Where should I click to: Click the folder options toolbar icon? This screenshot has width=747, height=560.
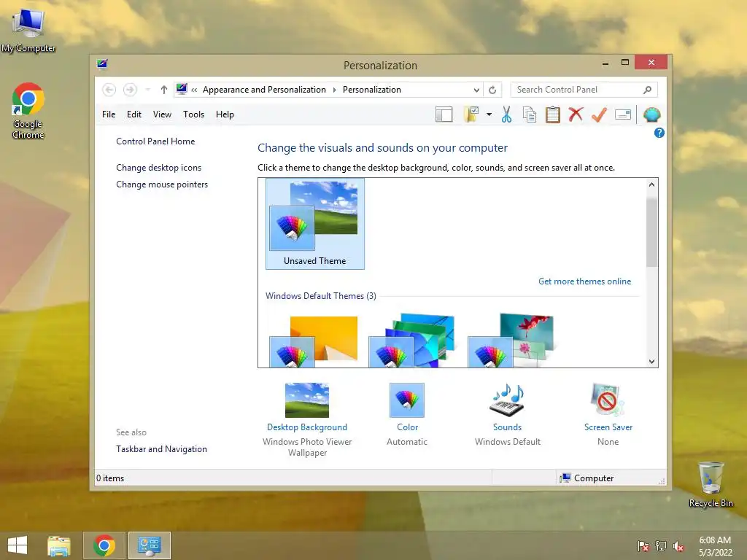tap(472, 114)
